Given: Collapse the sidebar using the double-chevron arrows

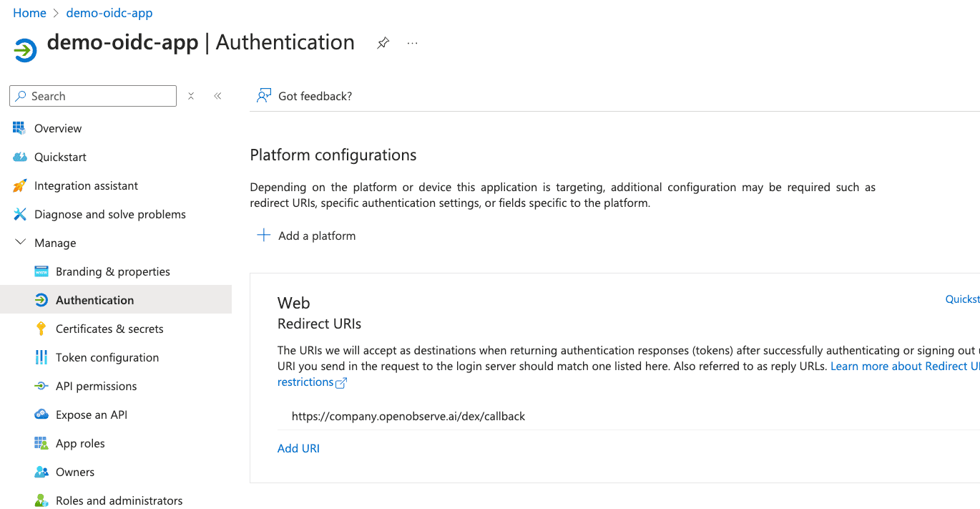Looking at the screenshot, I should tap(217, 95).
